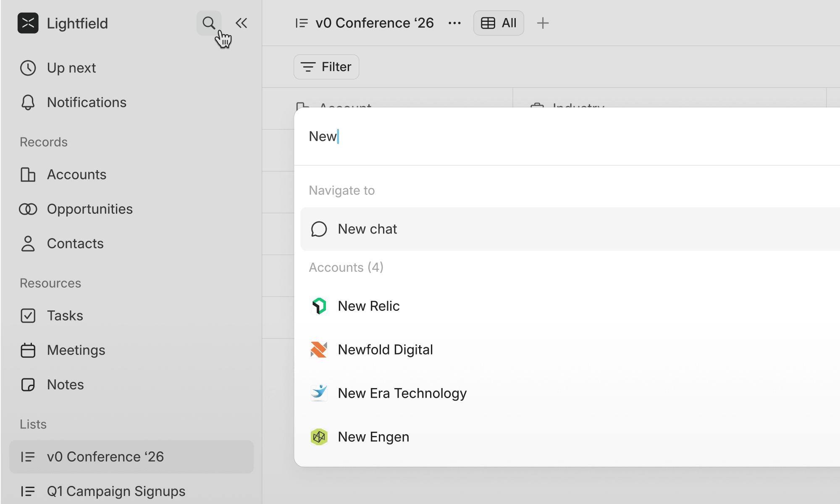Select v0 Conference '26 list in sidebar
Image resolution: width=840 pixels, height=504 pixels.
pyautogui.click(x=105, y=457)
